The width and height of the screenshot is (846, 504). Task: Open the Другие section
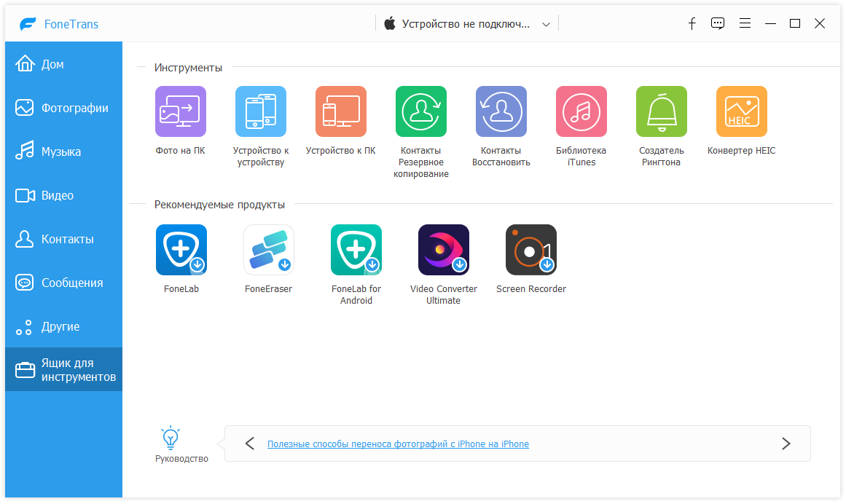[63, 326]
